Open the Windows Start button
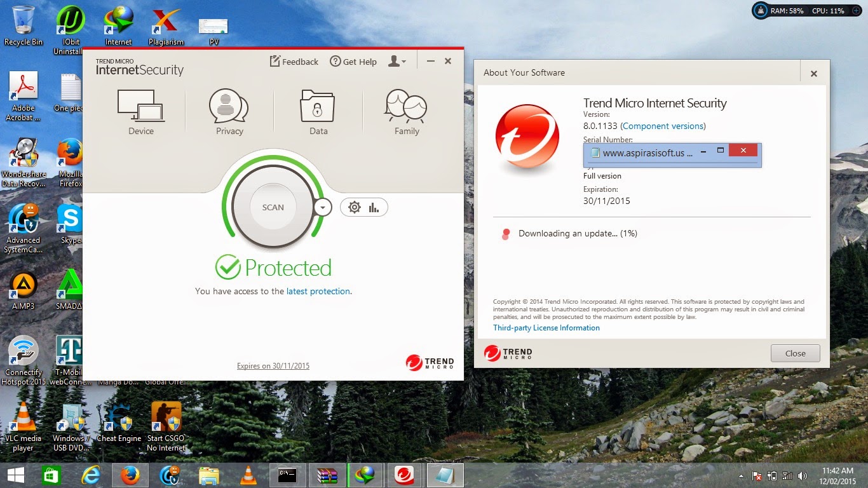 click(16, 475)
